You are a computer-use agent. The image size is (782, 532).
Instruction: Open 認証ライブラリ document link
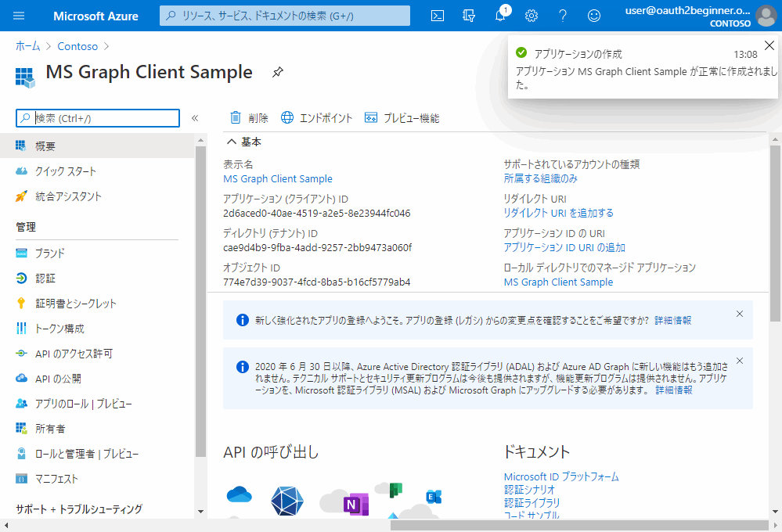coord(532,502)
